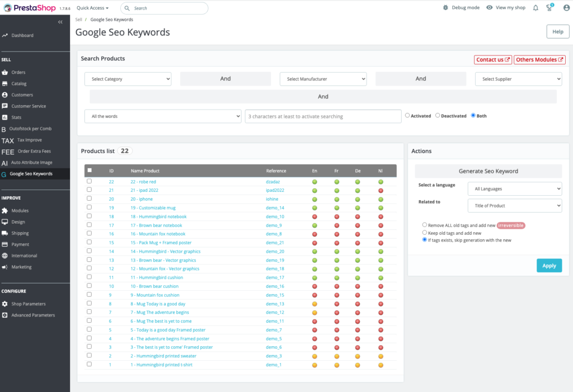Viewport: 573px width, 392px height.
Task: Click the En status dot for robe red
Action: (314, 182)
